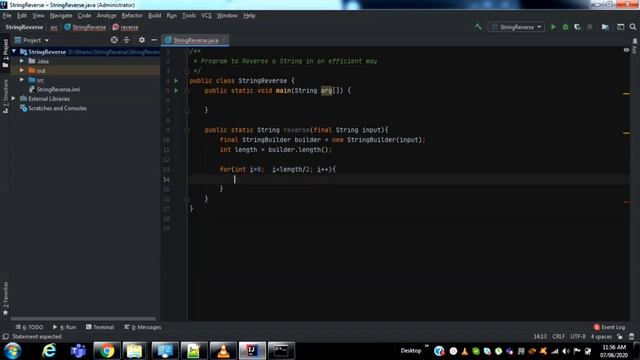Screen dimensions: 640x360
Task: Click the 4 spaces indent setting
Action: point(601,337)
